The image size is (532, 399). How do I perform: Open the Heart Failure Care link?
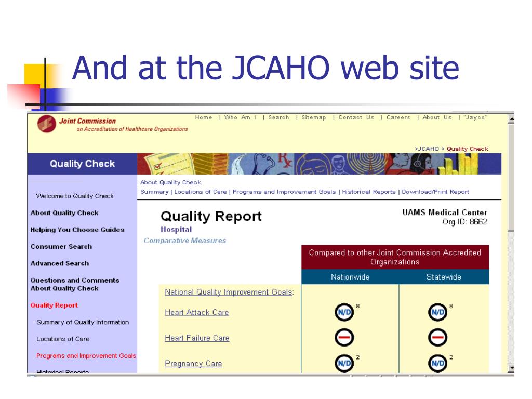click(x=197, y=338)
